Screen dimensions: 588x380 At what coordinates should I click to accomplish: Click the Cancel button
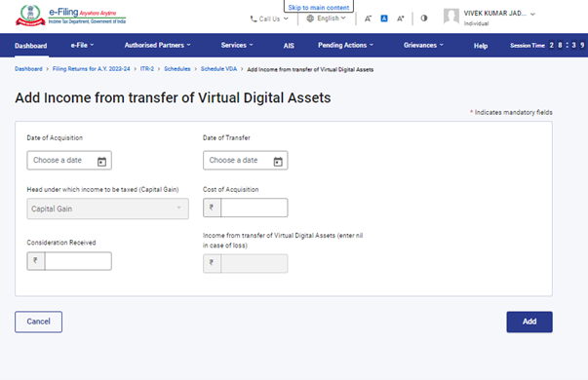(x=39, y=322)
